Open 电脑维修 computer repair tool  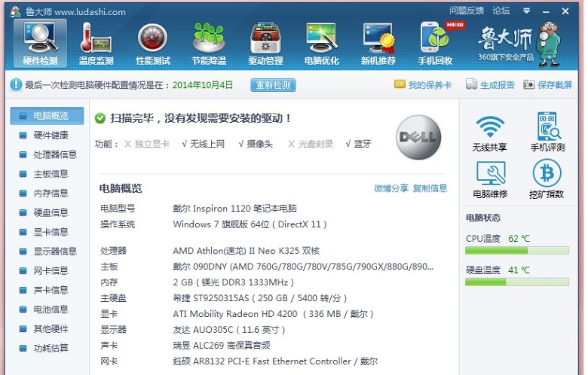coord(490,179)
